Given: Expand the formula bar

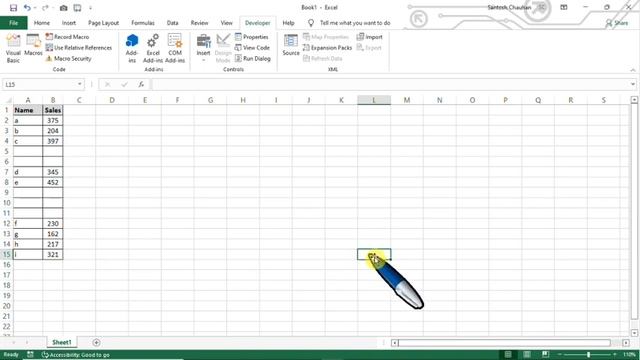Looking at the screenshot, I should (x=633, y=84).
